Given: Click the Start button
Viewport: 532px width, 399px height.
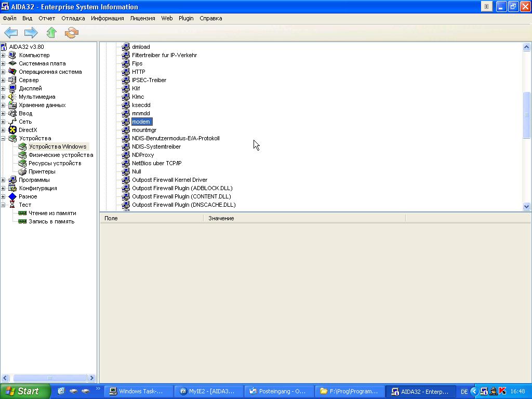Looking at the screenshot, I should (x=25, y=391).
